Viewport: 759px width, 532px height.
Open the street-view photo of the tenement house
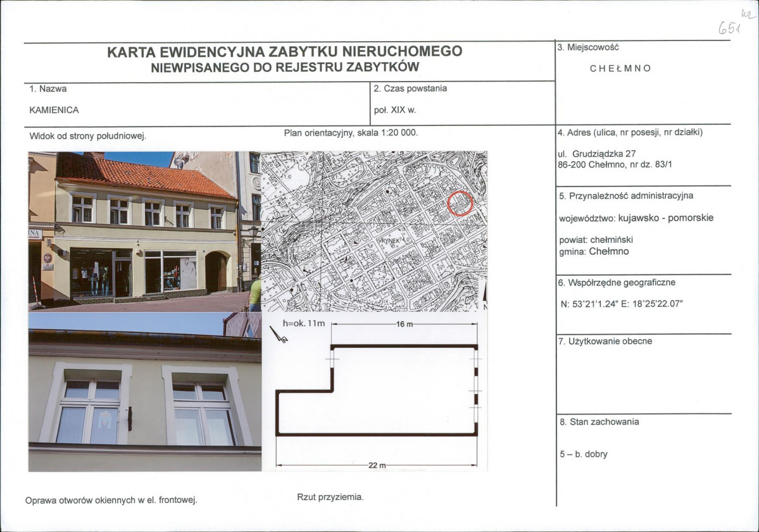[x=145, y=232]
